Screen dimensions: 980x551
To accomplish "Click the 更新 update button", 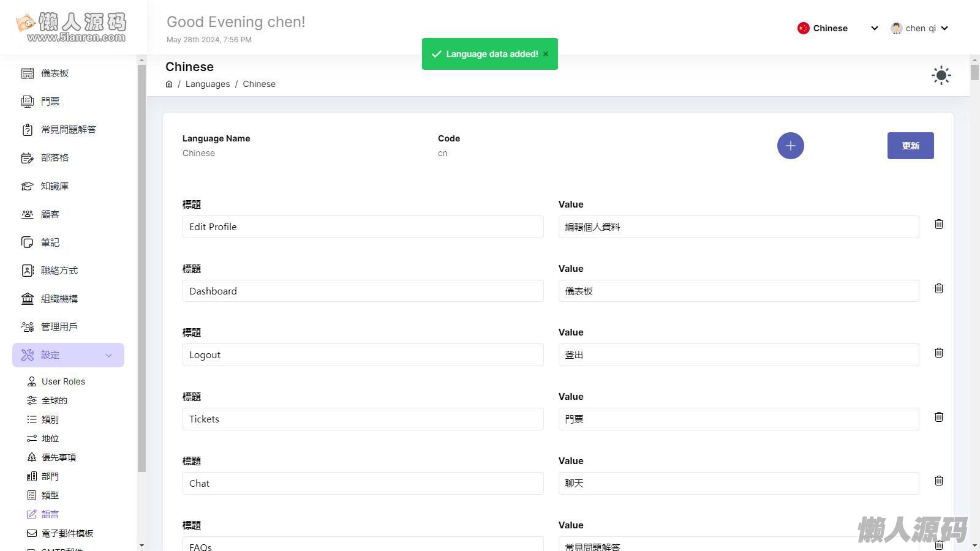I will point(910,146).
